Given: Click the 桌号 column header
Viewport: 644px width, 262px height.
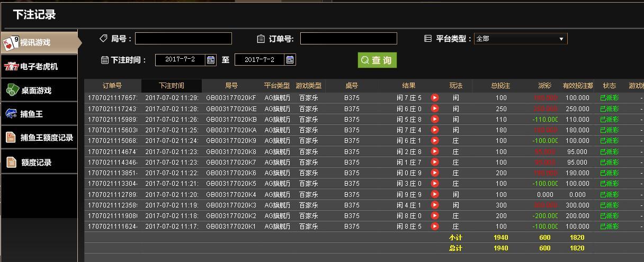Looking at the screenshot, I should (x=352, y=86).
